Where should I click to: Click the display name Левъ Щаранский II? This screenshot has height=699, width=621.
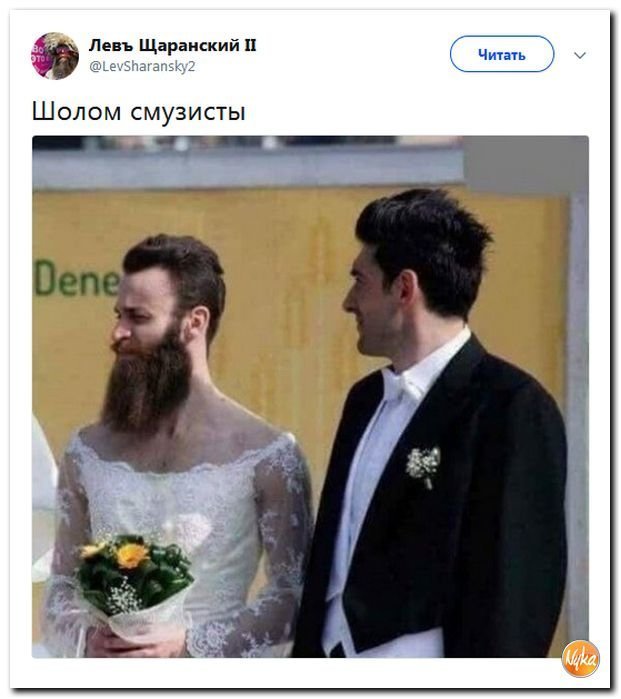click(x=173, y=46)
